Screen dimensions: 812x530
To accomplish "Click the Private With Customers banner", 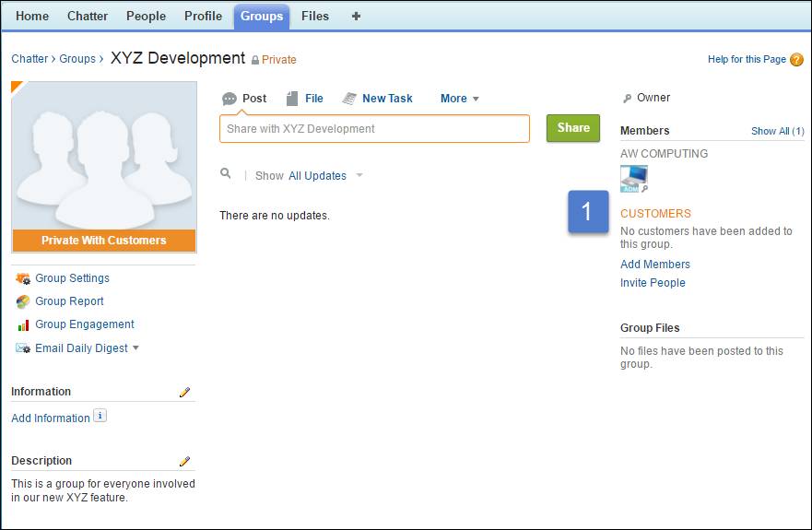I will point(104,241).
